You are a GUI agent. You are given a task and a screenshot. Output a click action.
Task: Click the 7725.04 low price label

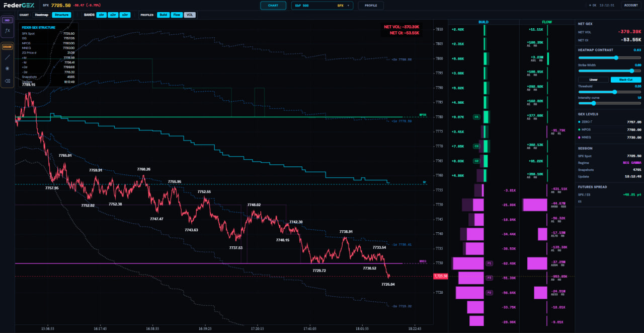click(388, 284)
